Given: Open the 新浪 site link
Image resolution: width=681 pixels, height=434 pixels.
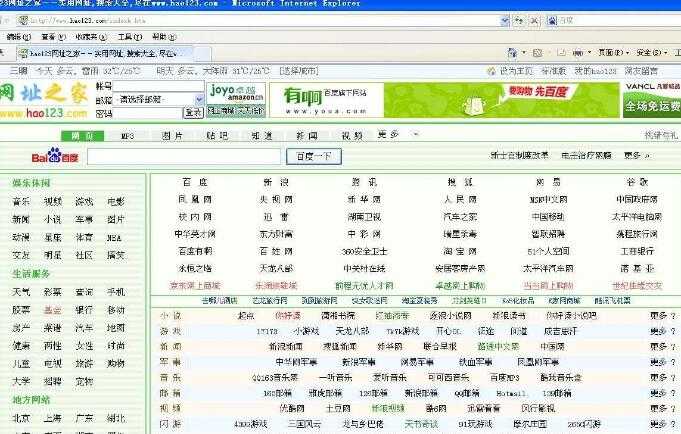Looking at the screenshot, I should 276,182.
